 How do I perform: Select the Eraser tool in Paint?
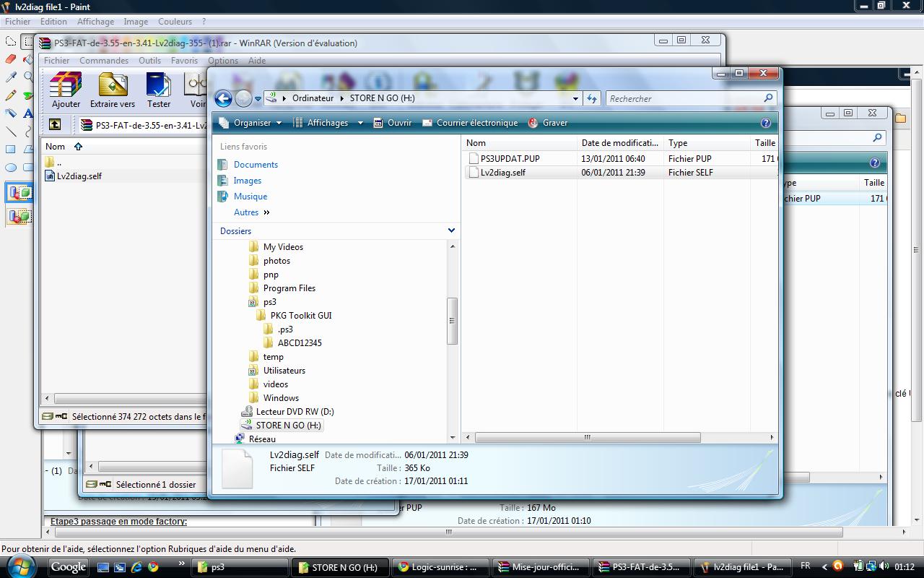click(11, 59)
